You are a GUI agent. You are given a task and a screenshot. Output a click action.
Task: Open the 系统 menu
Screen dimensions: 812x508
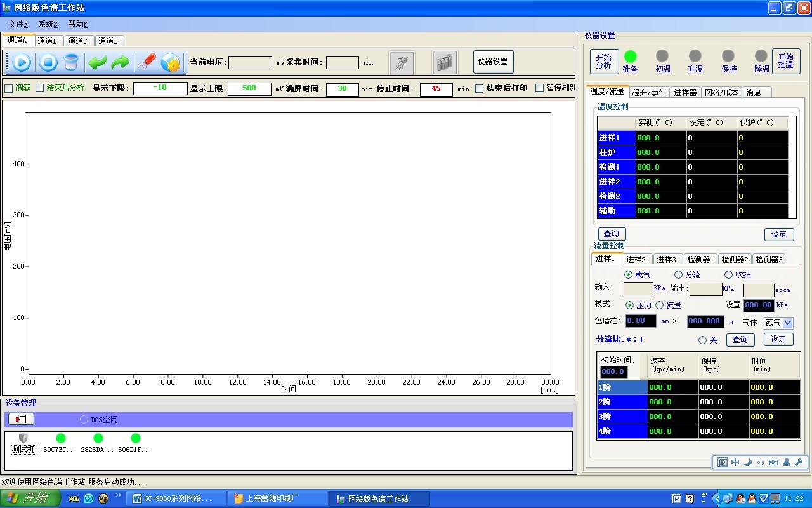coord(48,24)
